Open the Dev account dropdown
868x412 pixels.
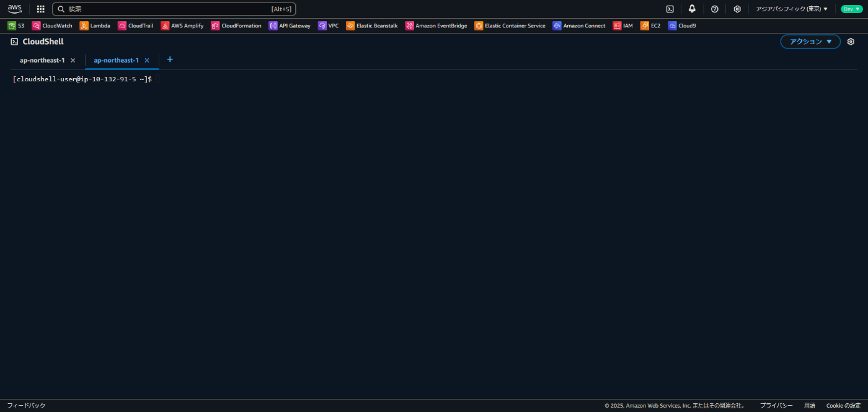click(x=851, y=9)
